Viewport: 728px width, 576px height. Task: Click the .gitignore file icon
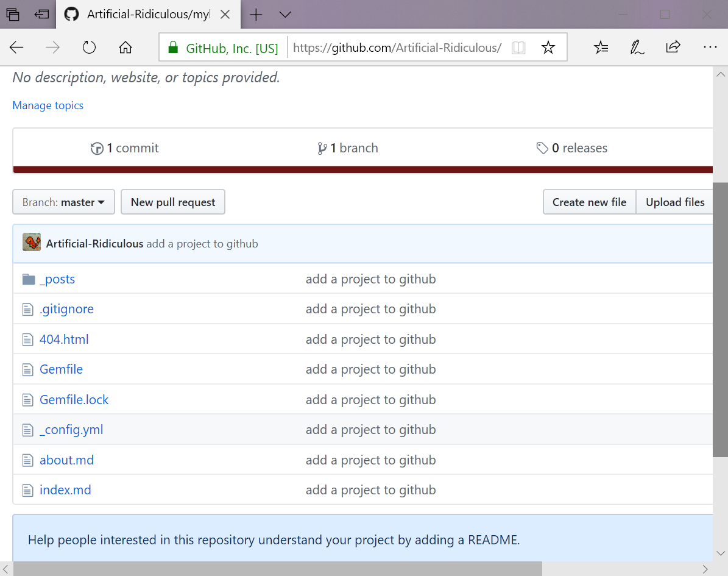(28, 310)
